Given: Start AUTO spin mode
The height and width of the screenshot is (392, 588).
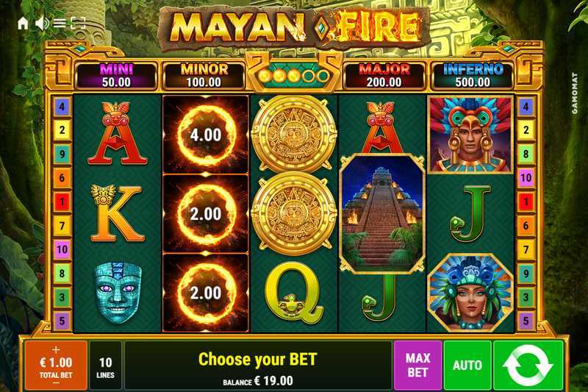Looking at the screenshot, I should coord(467,366).
